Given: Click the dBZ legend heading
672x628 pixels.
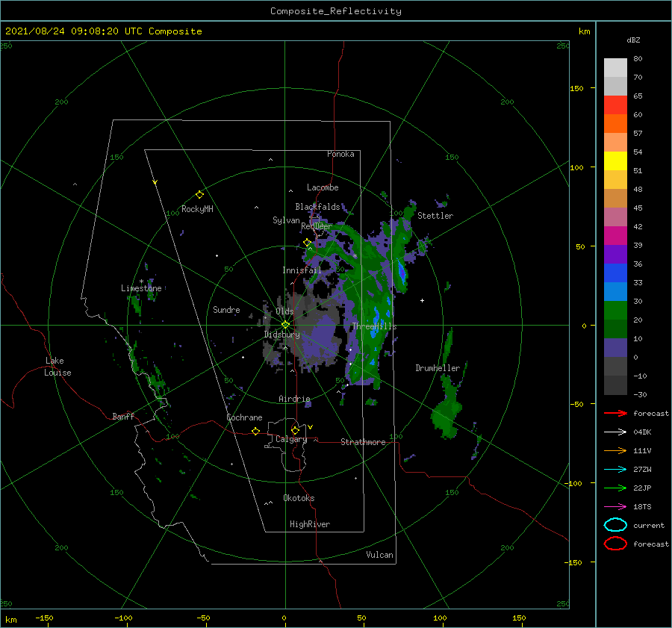Looking at the screenshot, I should (x=633, y=40).
